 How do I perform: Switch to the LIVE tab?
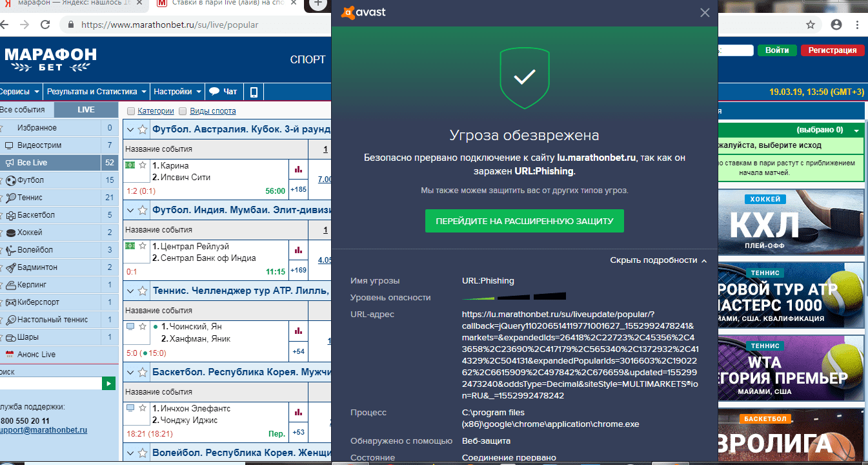tap(86, 110)
